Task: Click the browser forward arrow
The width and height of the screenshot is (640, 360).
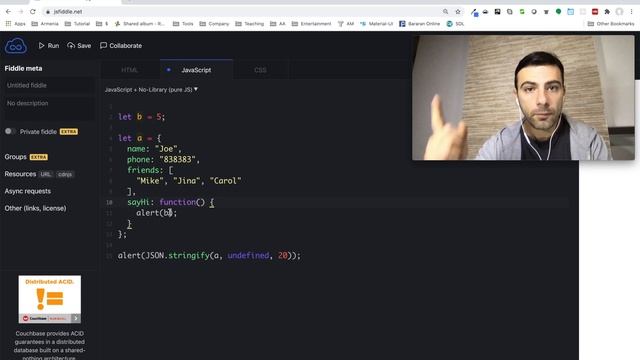Action: (x=21, y=12)
